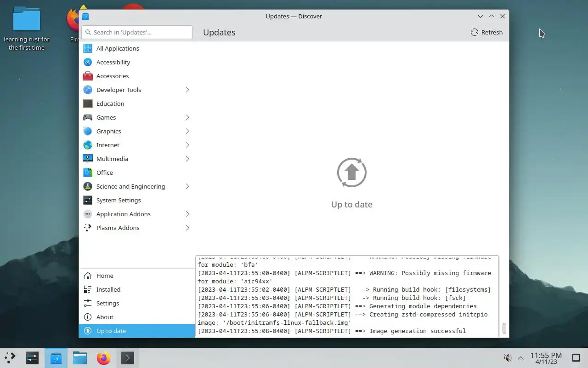
Task: Open the Accessories toolbox icon
Action: (x=87, y=76)
